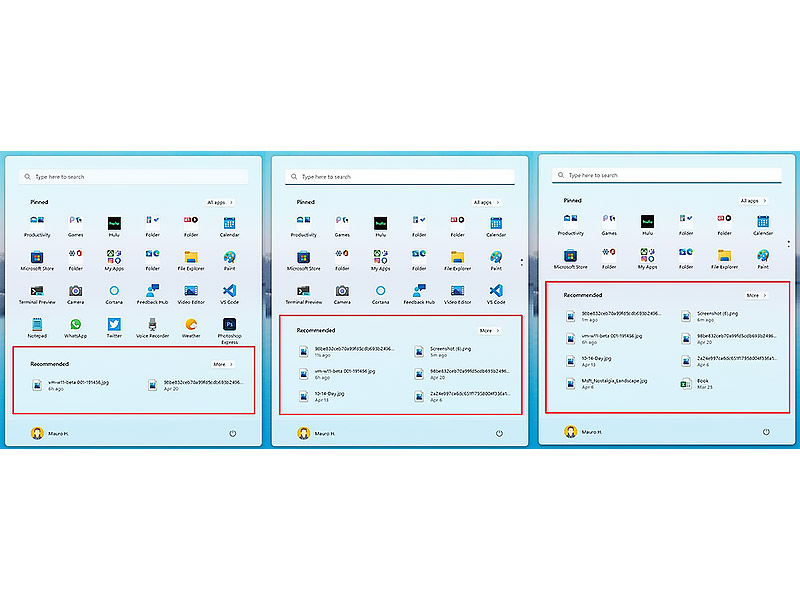This screenshot has width=800, height=600.
Task: Launch Photoshop Express from pinned apps
Action: coord(229,325)
